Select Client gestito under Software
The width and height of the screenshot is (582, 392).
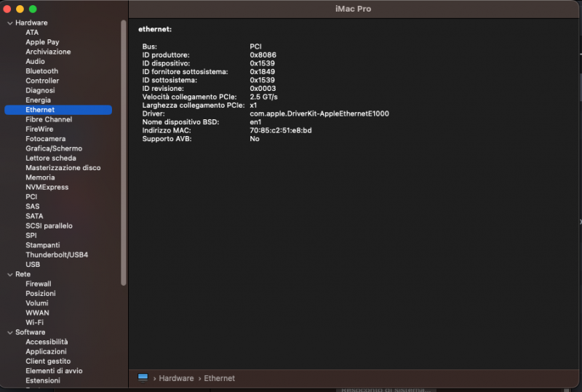(x=48, y=361)
